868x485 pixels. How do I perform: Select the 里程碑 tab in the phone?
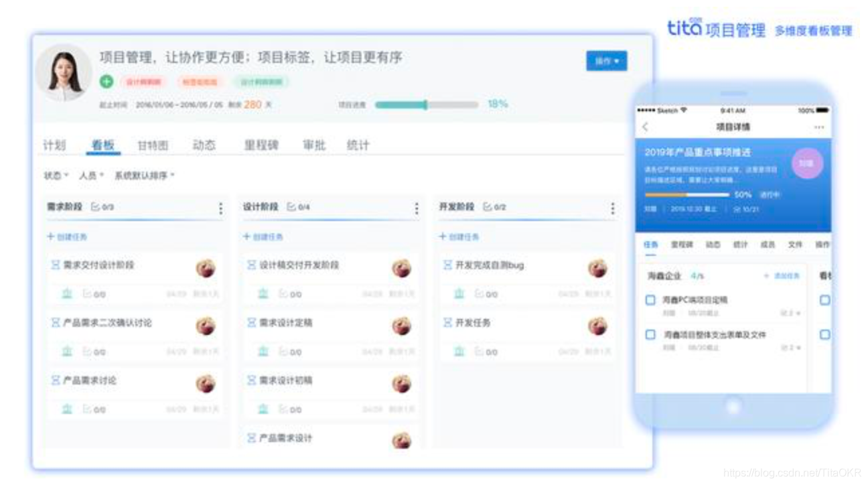[682, 245]
